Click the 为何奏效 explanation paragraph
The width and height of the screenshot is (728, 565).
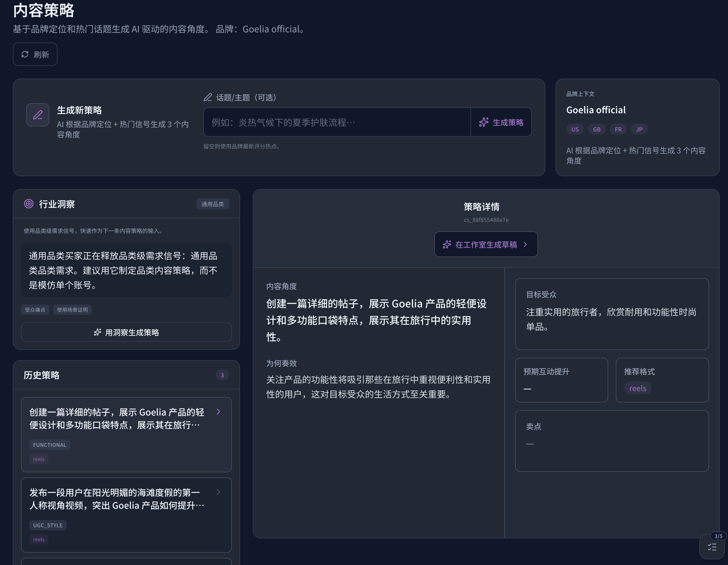378,387
